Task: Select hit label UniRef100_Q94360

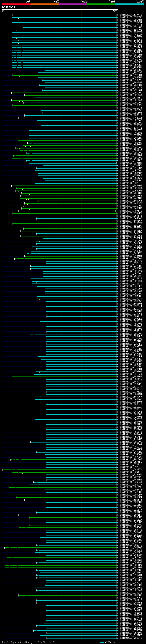Action: [x=131, y=527]
